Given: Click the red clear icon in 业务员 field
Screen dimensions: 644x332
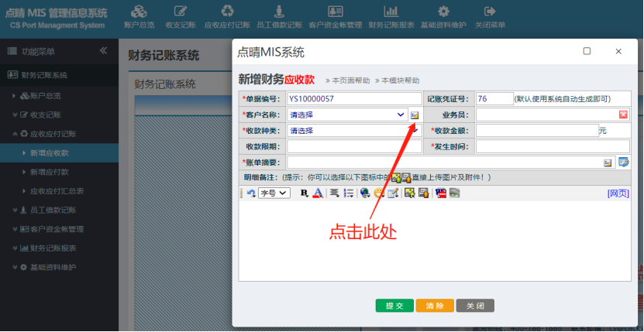Looking at the screenshot, I should pos(623,115).
